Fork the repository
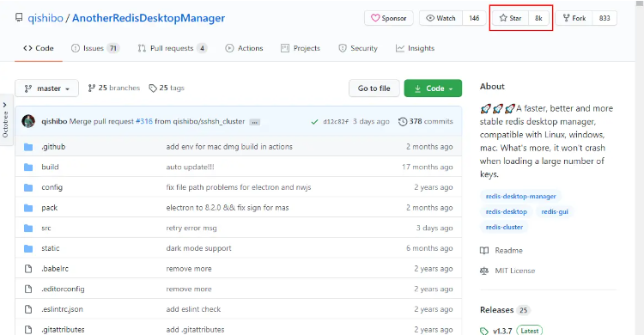This screenshot has width=644, height=335. tap(574, 18)
